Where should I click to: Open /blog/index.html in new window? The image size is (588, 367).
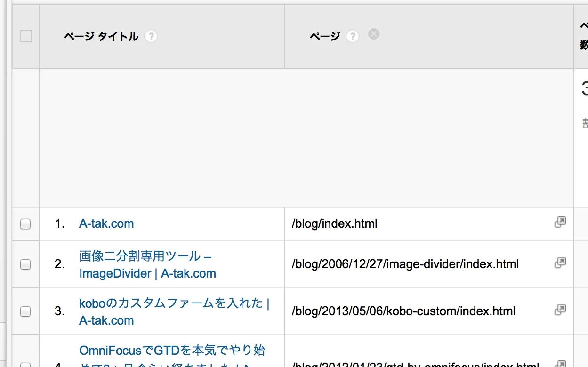[560, 223]
